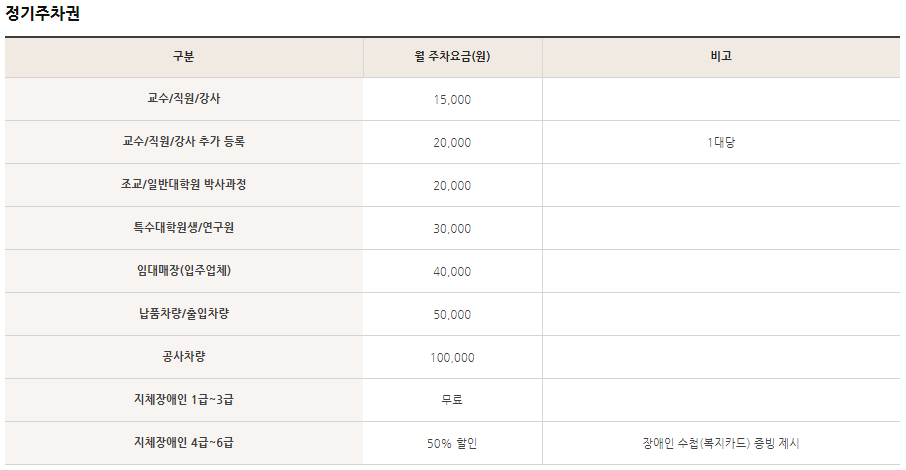The image size is (906, 470).
Task: Click the 1대당 note cell
Action: click(x=721, y=142)
